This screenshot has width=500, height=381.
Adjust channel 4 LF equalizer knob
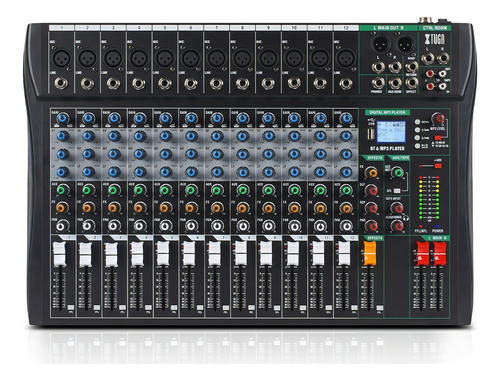point(140,172)
